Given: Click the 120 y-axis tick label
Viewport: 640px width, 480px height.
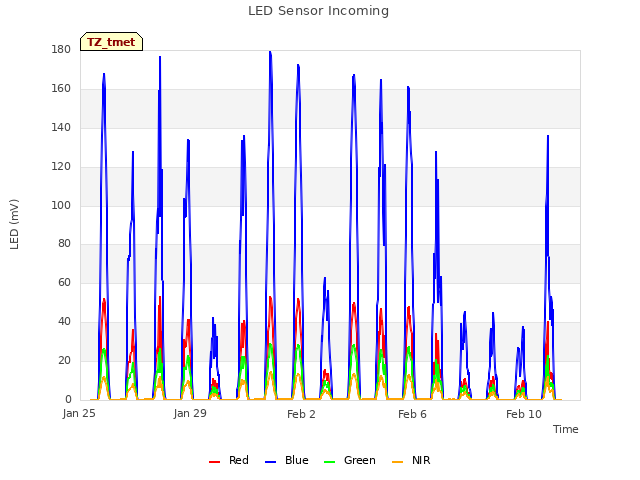Looking at the screenshot, I should point(61,167).
